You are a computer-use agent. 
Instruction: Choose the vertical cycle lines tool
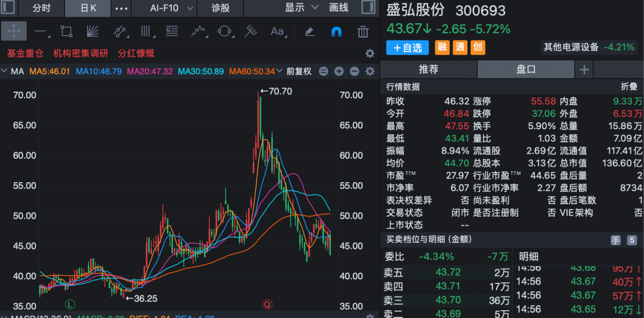pyautogui.click(x=146, y=31)
